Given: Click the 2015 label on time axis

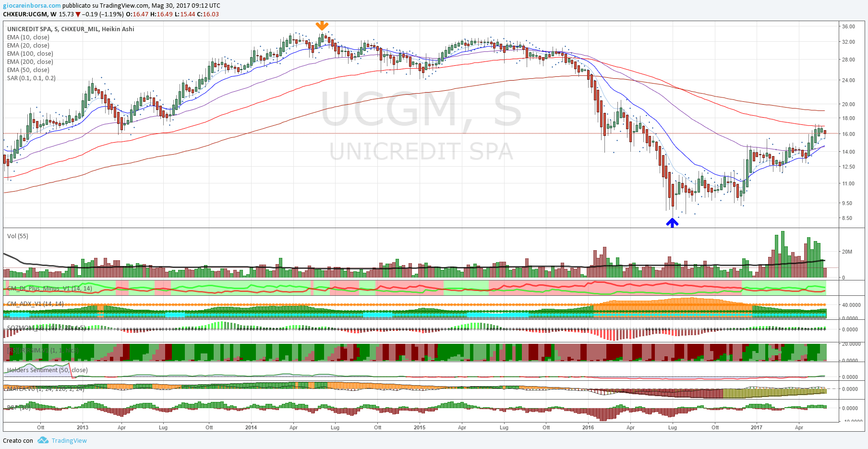Looking at the screenshot, I should [x=420, y=427].
